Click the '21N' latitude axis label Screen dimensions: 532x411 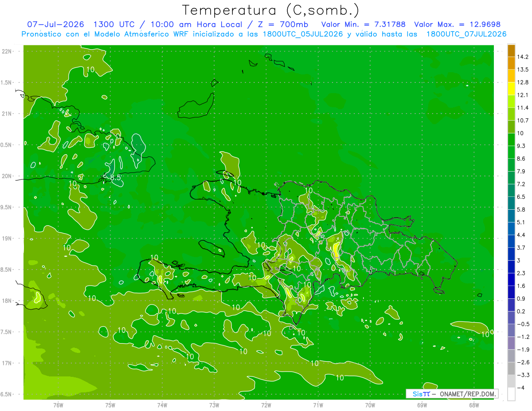point(7,114)
